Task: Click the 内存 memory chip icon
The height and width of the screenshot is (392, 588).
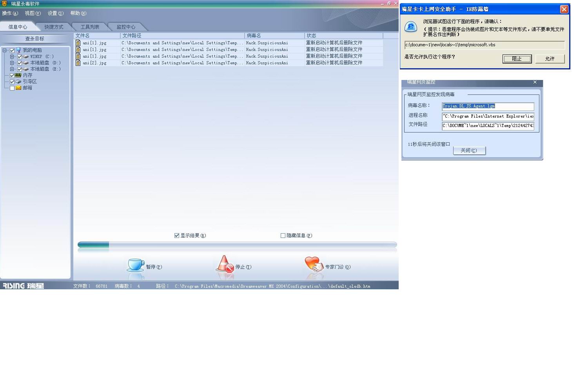Action: point(18,75)
